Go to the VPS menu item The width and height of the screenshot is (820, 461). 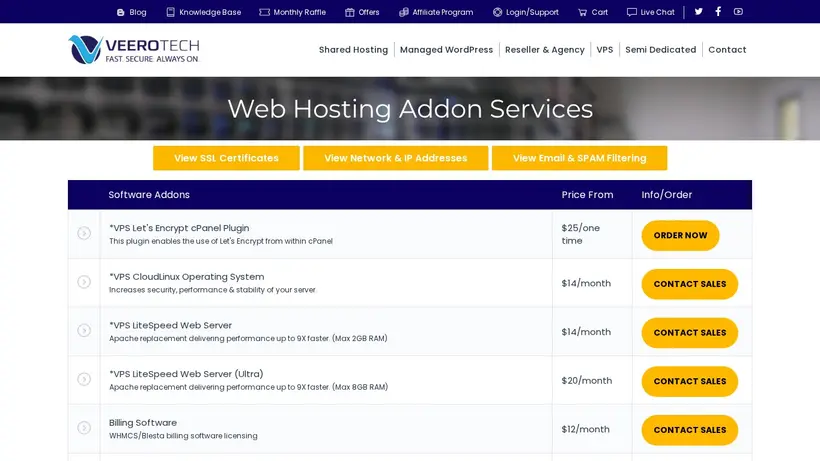[x=605, y=50]
